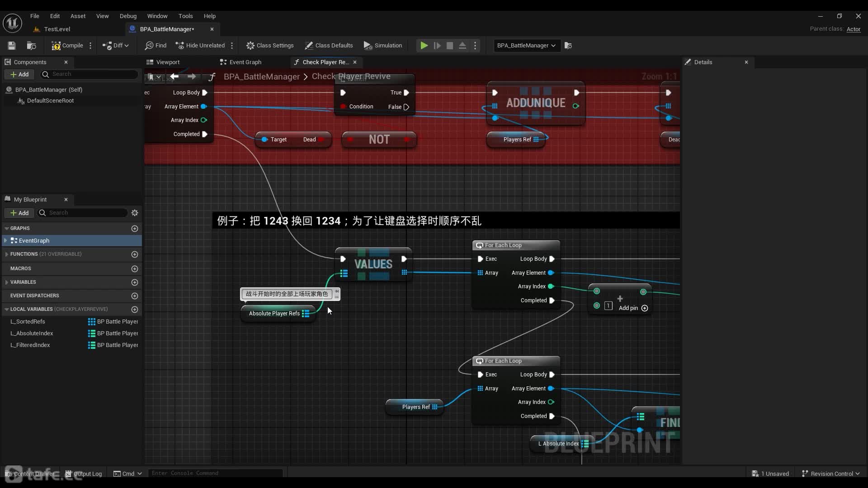This screenshot has height=488, width=868.
Task: Collapse the GRAPHS section
Action: (x=7, y=228)
